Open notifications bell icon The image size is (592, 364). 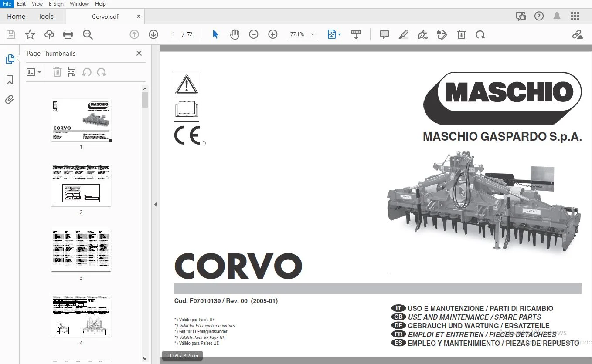(557, 17)
